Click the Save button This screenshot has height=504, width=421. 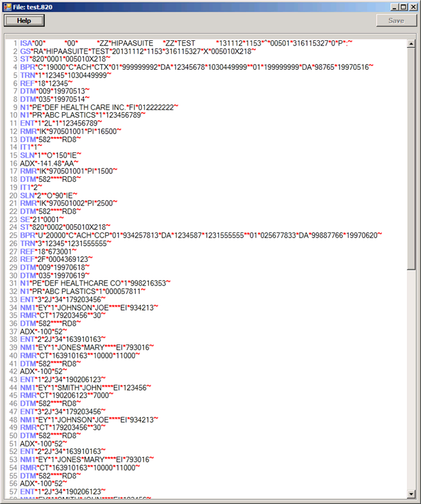(396, 20)
